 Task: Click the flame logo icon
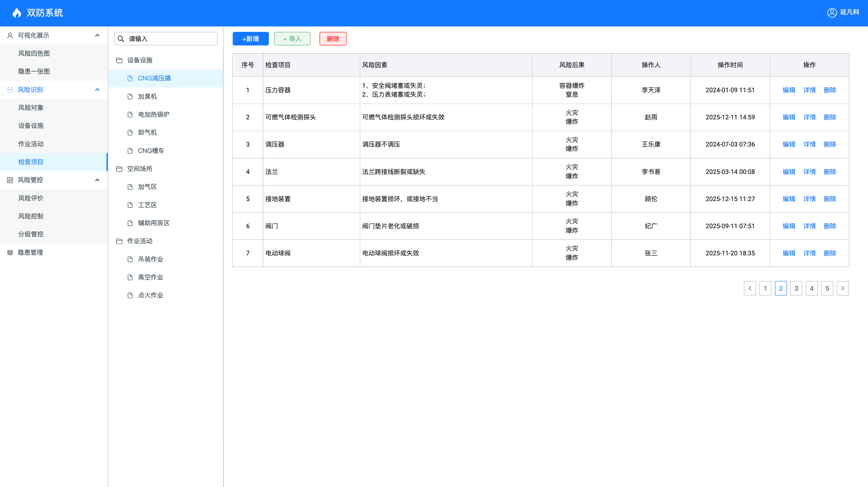(17, 13)
